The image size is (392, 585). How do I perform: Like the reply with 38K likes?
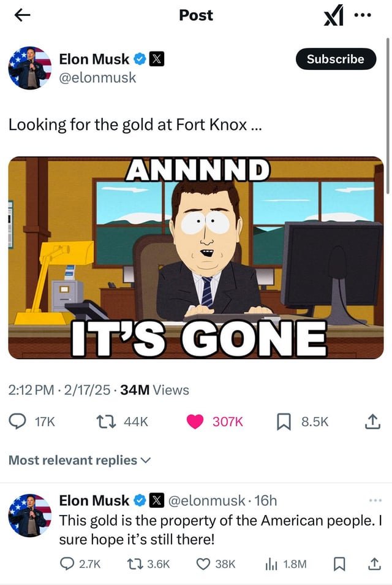click(x=203, y=564)
